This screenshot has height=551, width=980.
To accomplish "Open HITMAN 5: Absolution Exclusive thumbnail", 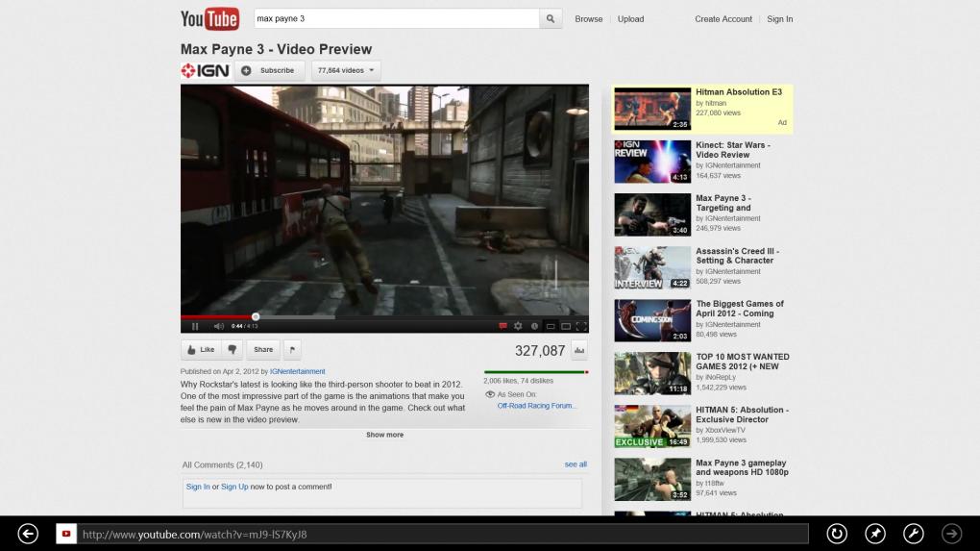I will pos(651,426).
